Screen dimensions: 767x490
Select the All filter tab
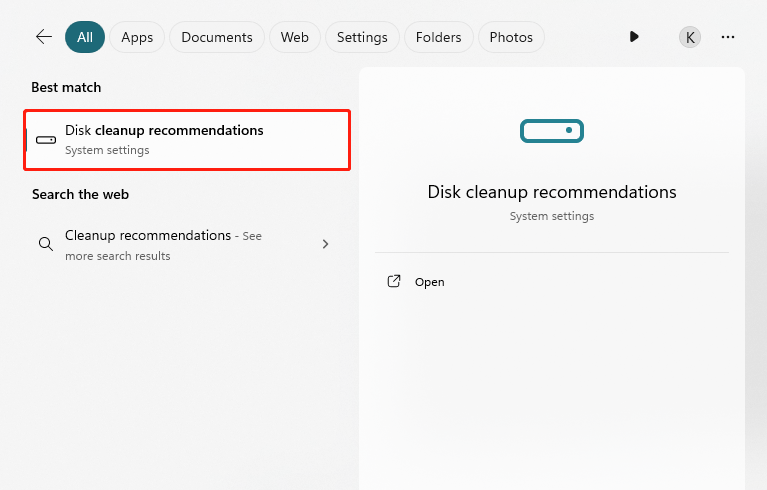(x=85, y=37)
